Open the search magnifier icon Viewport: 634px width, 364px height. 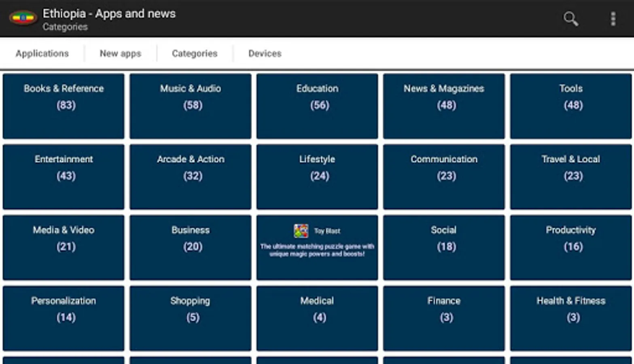[570, 19]
